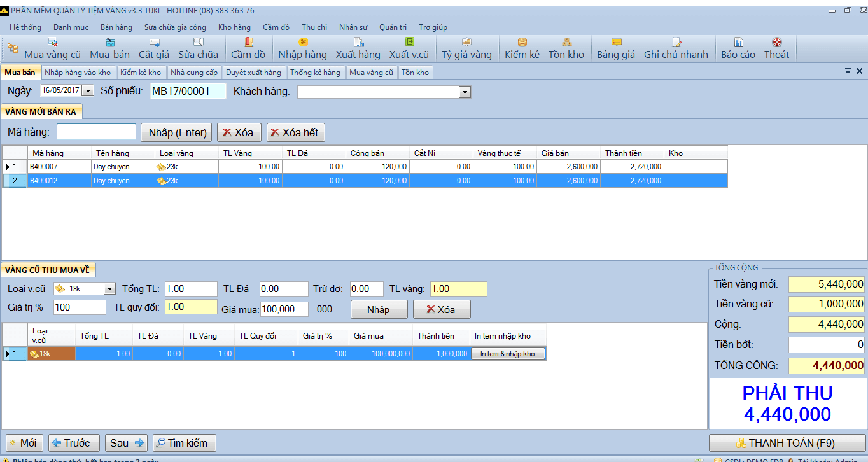868x462 pixels.
Task: Click the Mới button
Action: 24,443
